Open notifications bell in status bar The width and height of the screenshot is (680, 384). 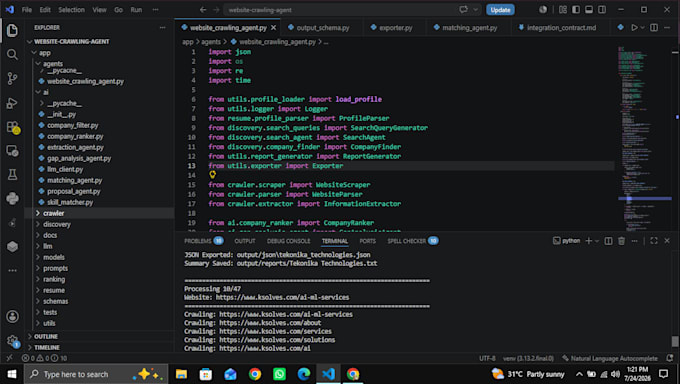coord(670,358)
